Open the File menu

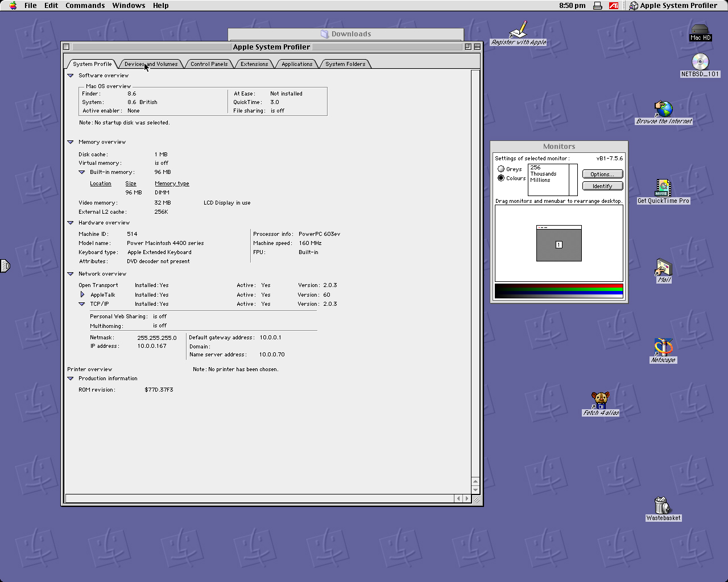point(31,6)
